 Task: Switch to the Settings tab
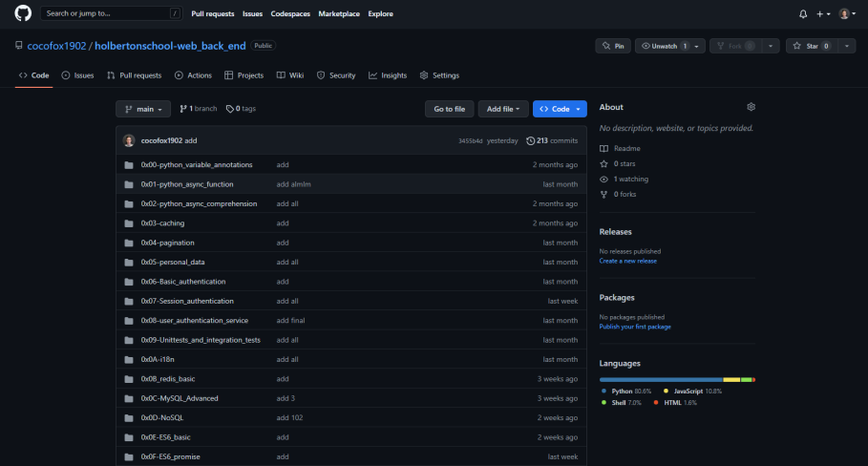[439, 75]
